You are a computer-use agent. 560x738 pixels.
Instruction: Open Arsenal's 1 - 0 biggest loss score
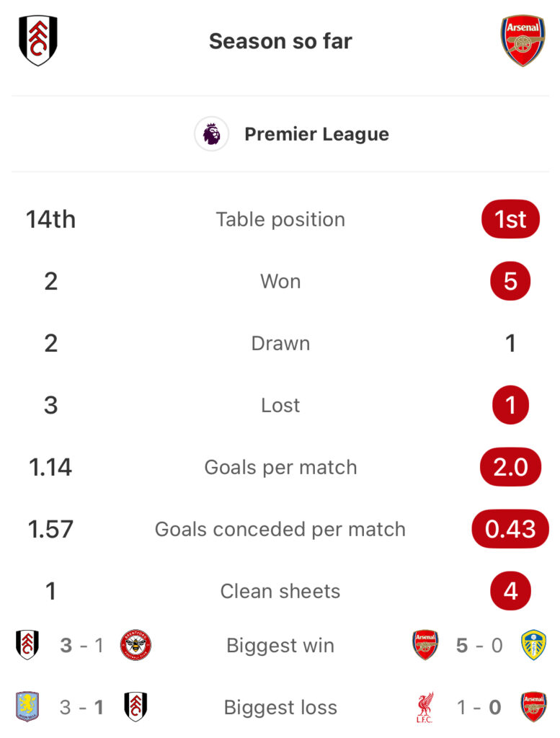coord(479,707)
